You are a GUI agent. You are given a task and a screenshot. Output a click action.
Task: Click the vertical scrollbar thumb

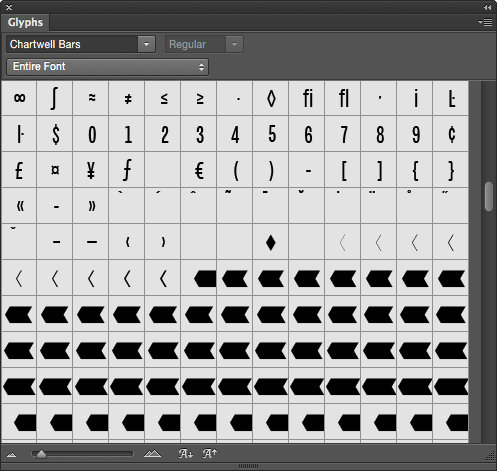pyautogui.click(x=489, y=196)
